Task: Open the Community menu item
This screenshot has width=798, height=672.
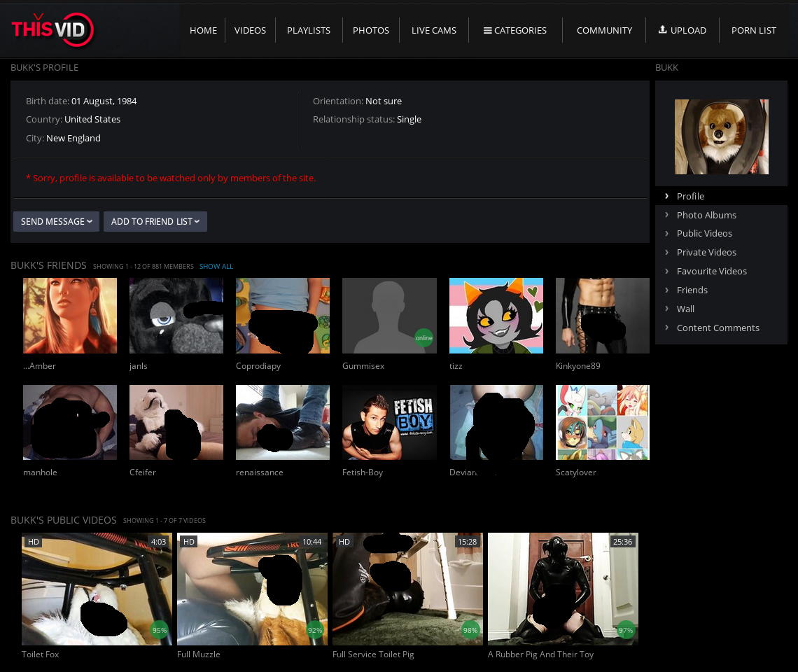Action: point(604,31)
